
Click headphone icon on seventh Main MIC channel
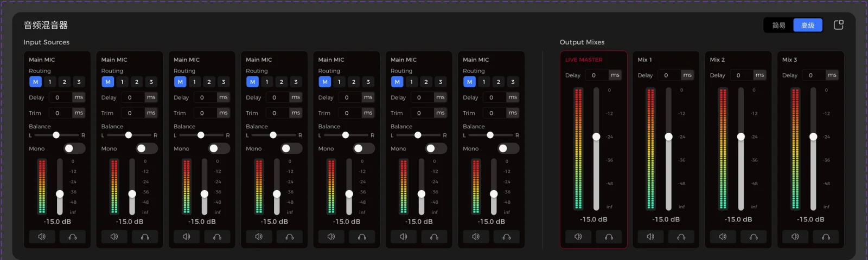(x=507, y=237)
